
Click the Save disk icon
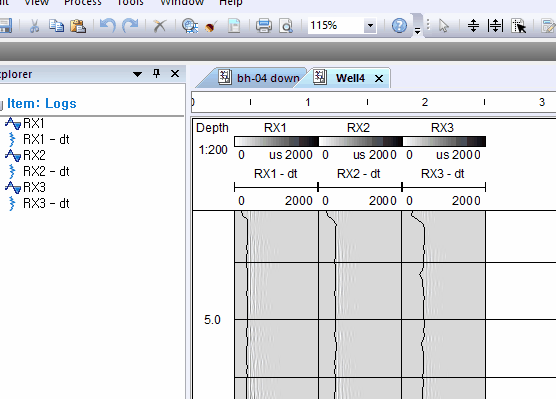5,26
